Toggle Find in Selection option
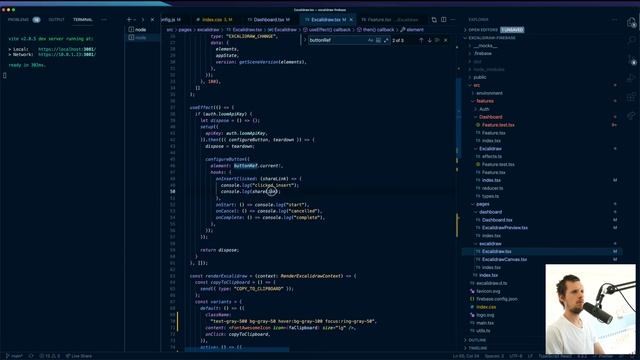 437,40
